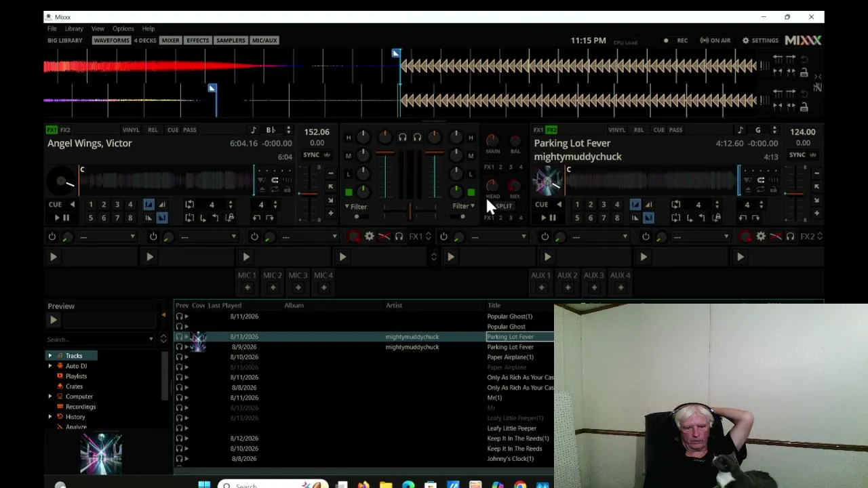Image resolution: width=868 pixels, height=488 pixels.
Task: Play the Angel Wings deck
Action: 62,218
